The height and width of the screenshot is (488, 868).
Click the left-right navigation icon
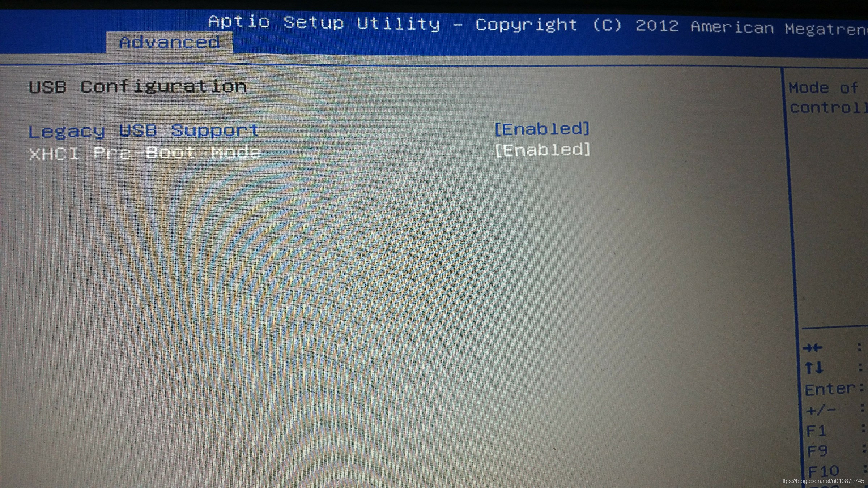point(804,348)
